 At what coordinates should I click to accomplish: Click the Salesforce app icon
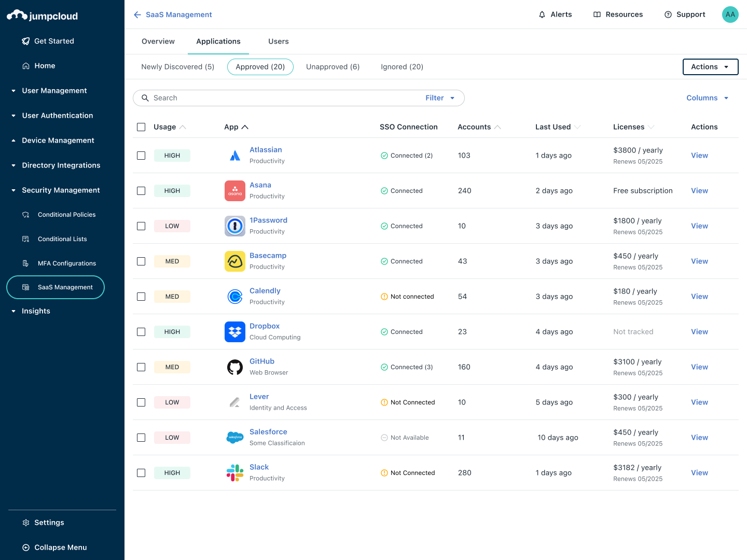coord(234,437)
